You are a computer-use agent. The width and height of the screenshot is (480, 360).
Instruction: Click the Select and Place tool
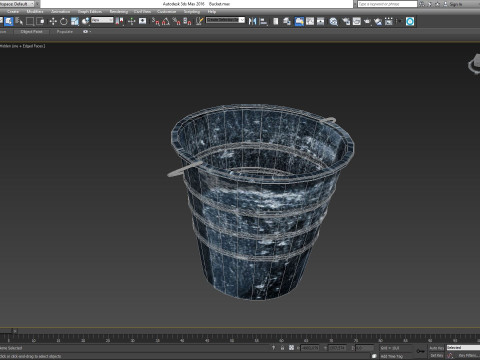(85, 21)
